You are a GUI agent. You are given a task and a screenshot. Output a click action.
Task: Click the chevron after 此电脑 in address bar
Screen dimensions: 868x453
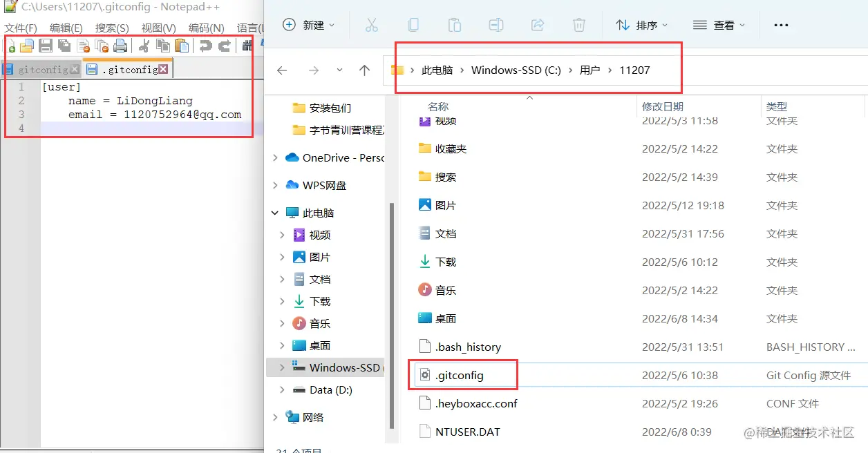[x=462, y=70]
